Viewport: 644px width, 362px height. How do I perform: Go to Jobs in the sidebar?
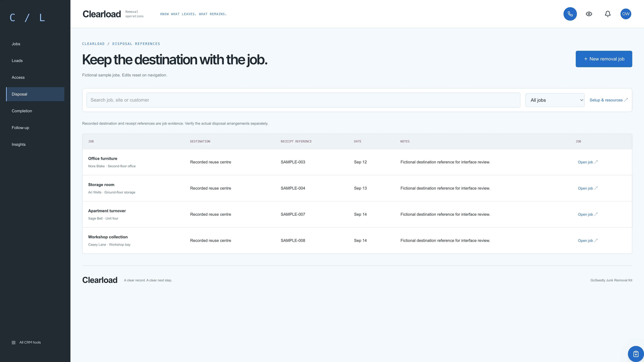[x=35, y=44]
